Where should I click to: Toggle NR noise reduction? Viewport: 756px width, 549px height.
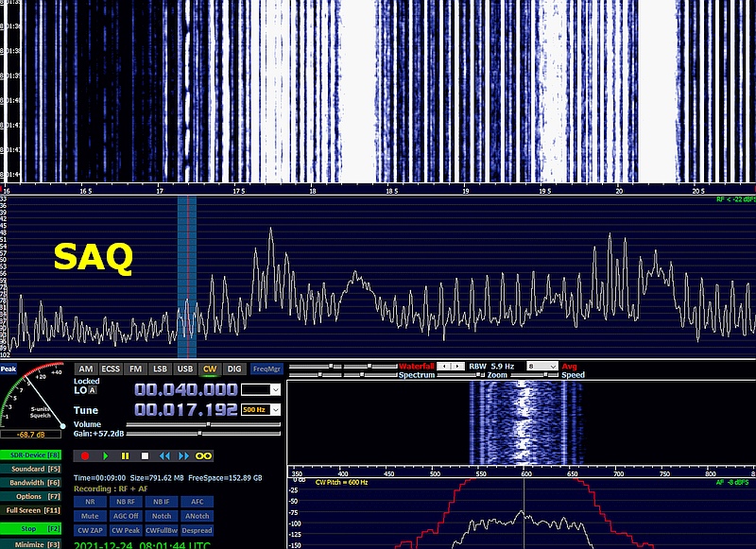pos(90,502)
